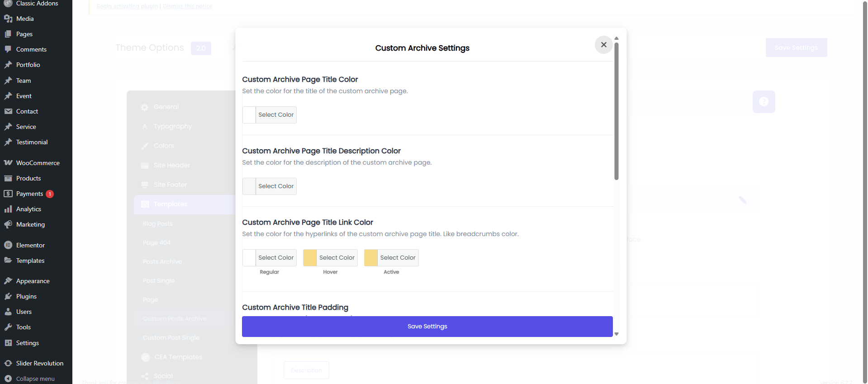Click the Appearance paintbrush icon

point(8,281)
